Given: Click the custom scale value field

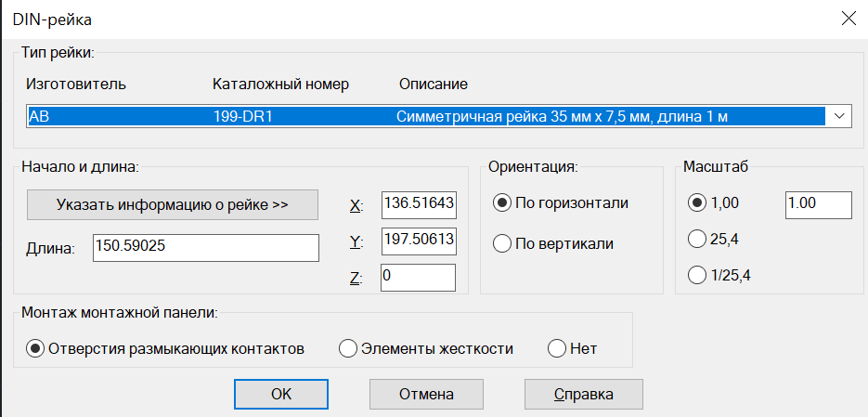Looking at the screenshot, I should click(818, 205).
